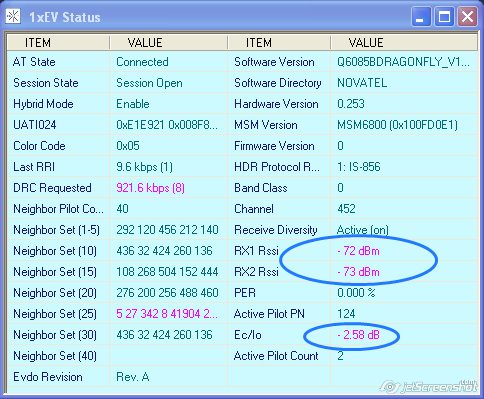Click the 921.6 kbps (8) value
This screenshot has width=484, height=399.
click(x=150, y=188)
